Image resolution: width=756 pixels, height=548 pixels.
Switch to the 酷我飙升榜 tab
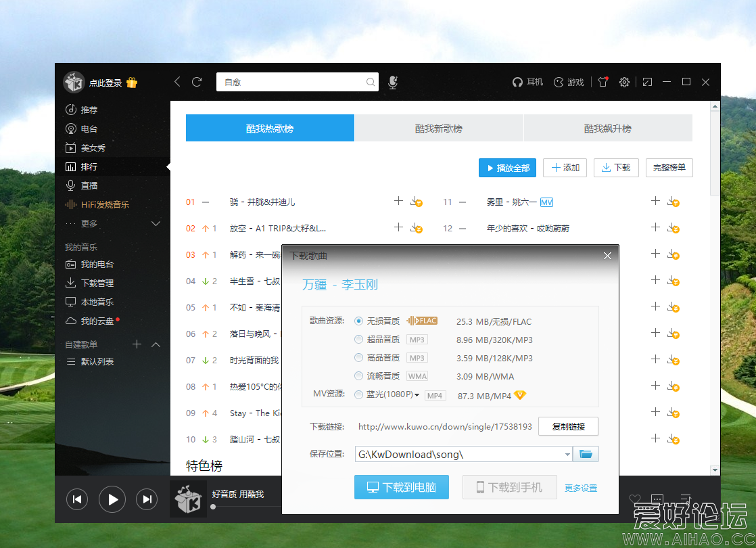pos(607,127)
